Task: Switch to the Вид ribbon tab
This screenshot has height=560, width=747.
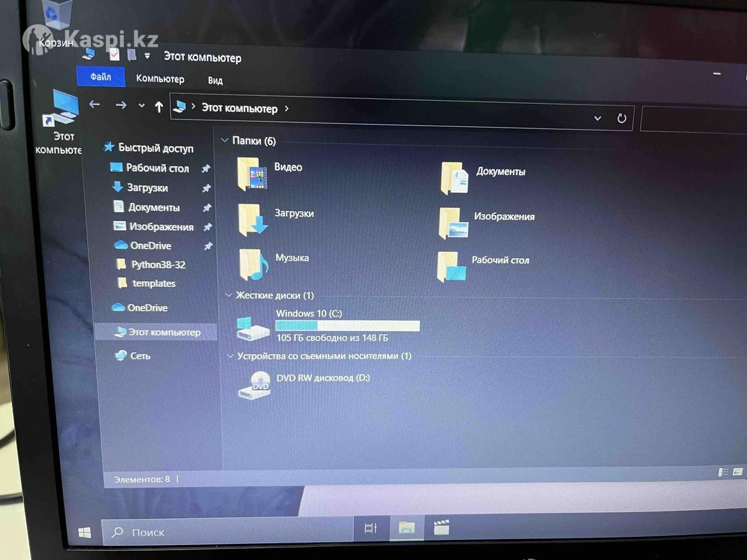Action: (215, 80)
